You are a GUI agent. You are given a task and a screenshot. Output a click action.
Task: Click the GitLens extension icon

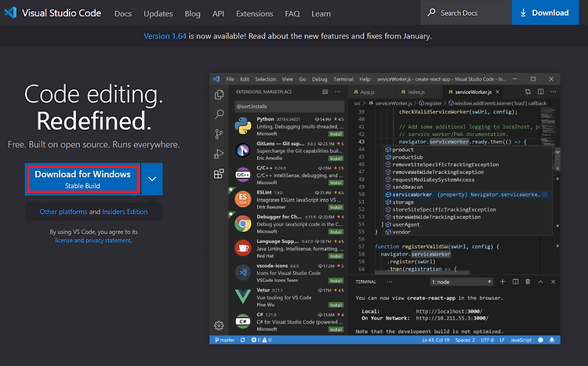tap(243, 150)
